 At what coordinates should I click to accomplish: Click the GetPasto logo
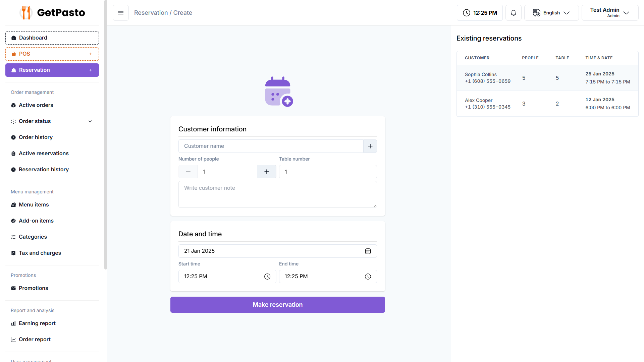52,13
